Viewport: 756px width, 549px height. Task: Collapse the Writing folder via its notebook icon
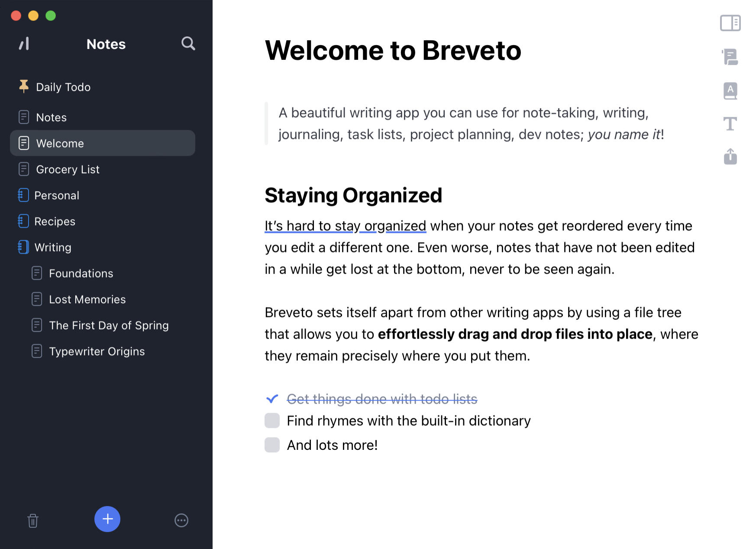tap(23, 247)
